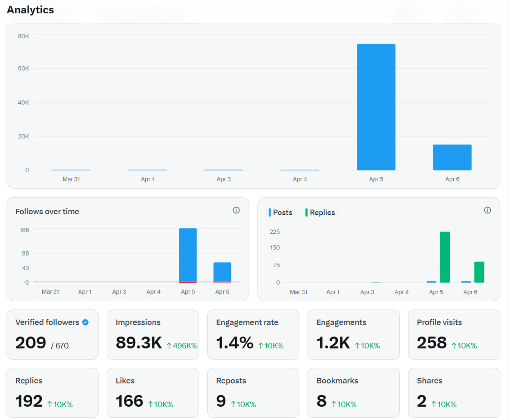517x420 pixels.
Task: Click the 225 axis label on posts chart
Action: (x=275, y=232)
